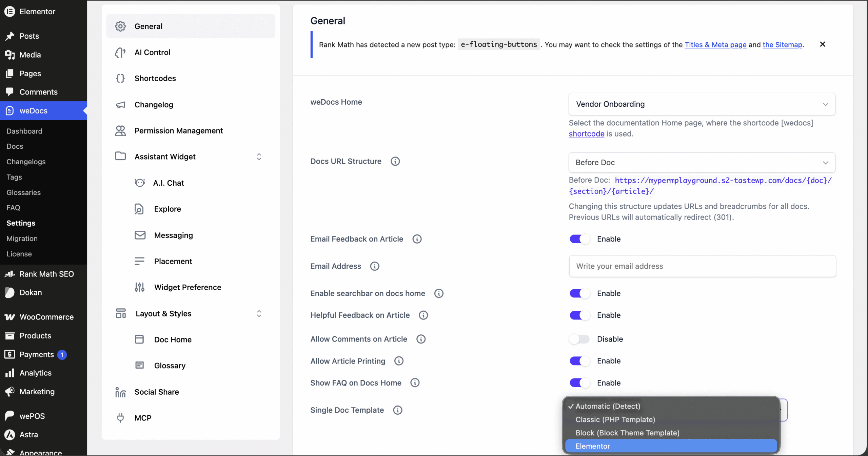Viewport: 868px width, 456px height.
Task: Open A.I. Chat widget settings
Action: tap(168, 183)
